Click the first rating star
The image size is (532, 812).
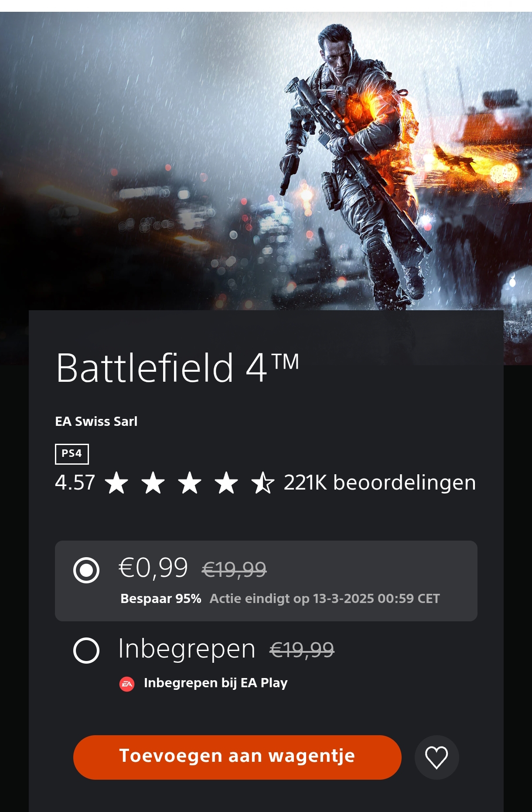click(x=117, y=483)
